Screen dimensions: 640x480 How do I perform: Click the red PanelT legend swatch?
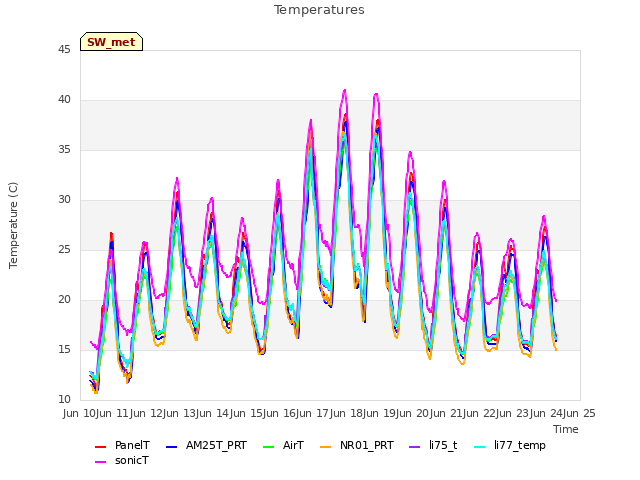100,447
